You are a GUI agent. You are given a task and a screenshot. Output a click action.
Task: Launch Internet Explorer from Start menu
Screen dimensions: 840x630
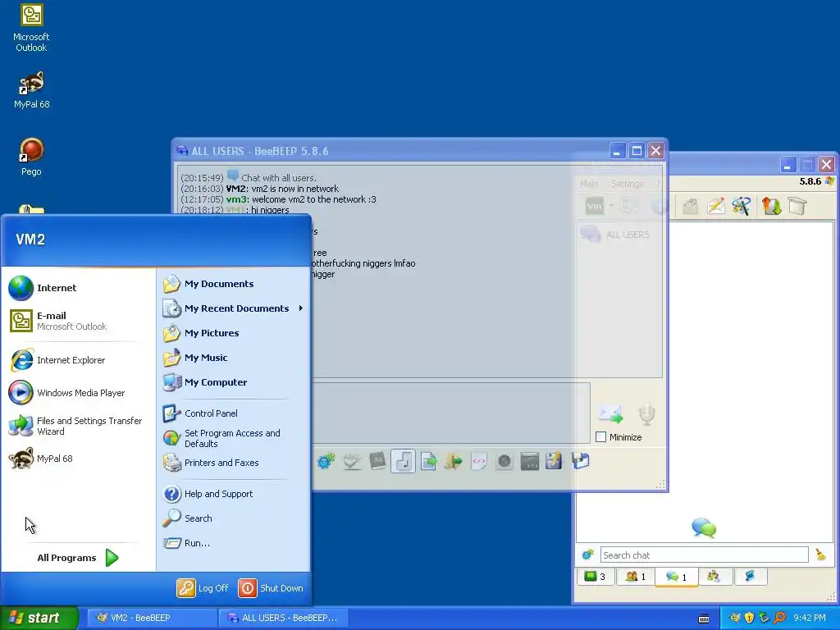pyautogui.click(x=78, y=360)
